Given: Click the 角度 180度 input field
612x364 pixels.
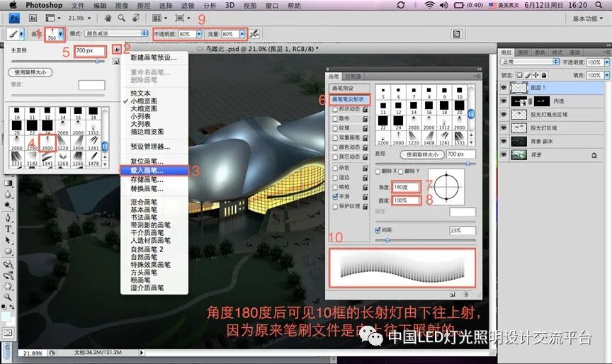Looking at the screenshot, I should click(x=407, y=187).
